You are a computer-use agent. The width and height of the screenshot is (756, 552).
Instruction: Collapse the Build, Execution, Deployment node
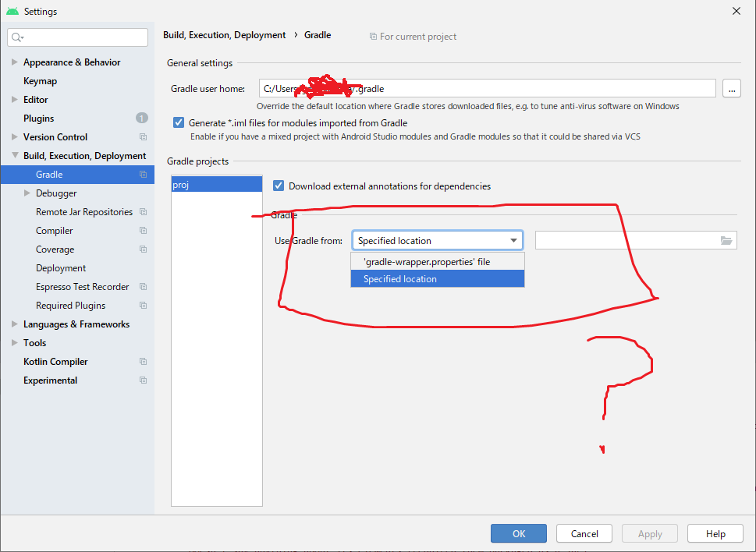click(15, 156)
